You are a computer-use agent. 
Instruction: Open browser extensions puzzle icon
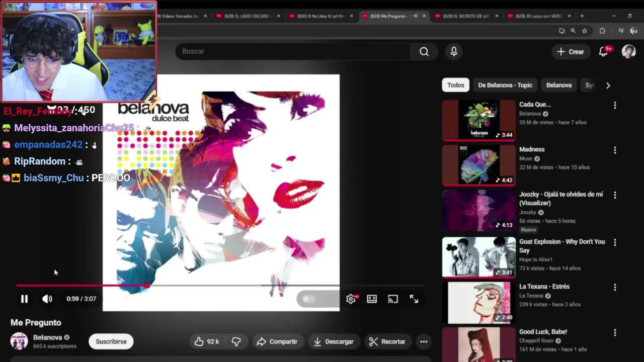(602, 31)
